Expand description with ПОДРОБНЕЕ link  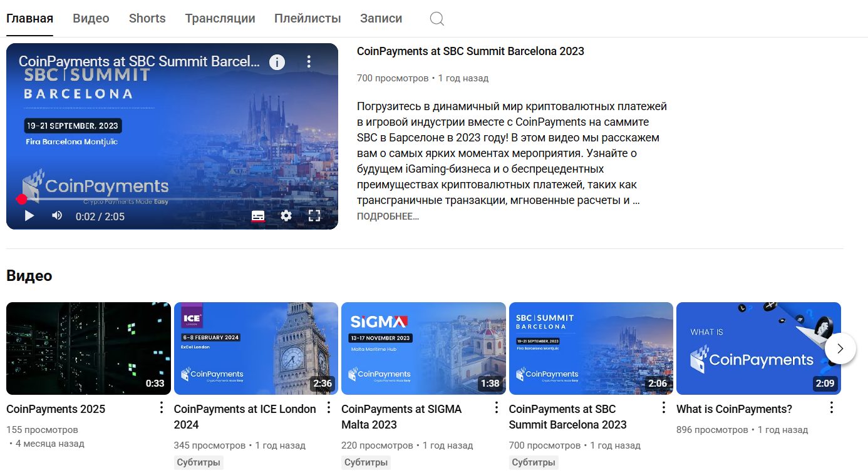pyautogui.click(x=388, y=216)
